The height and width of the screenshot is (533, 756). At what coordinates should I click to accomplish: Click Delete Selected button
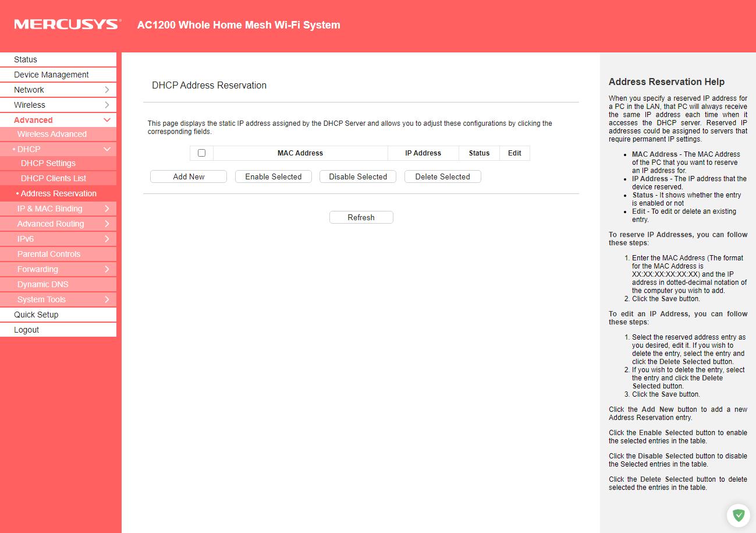coord(442,177)
